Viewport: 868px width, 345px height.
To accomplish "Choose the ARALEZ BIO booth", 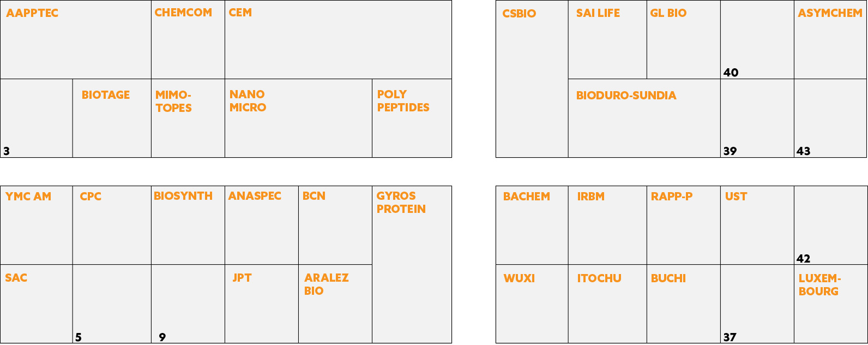I will tap(335, 304).
